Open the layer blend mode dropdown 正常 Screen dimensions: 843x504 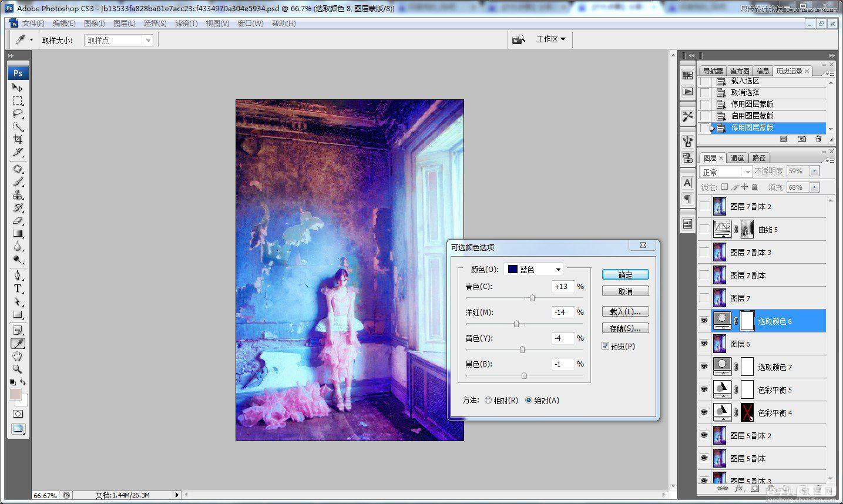[x=726, y=172]
